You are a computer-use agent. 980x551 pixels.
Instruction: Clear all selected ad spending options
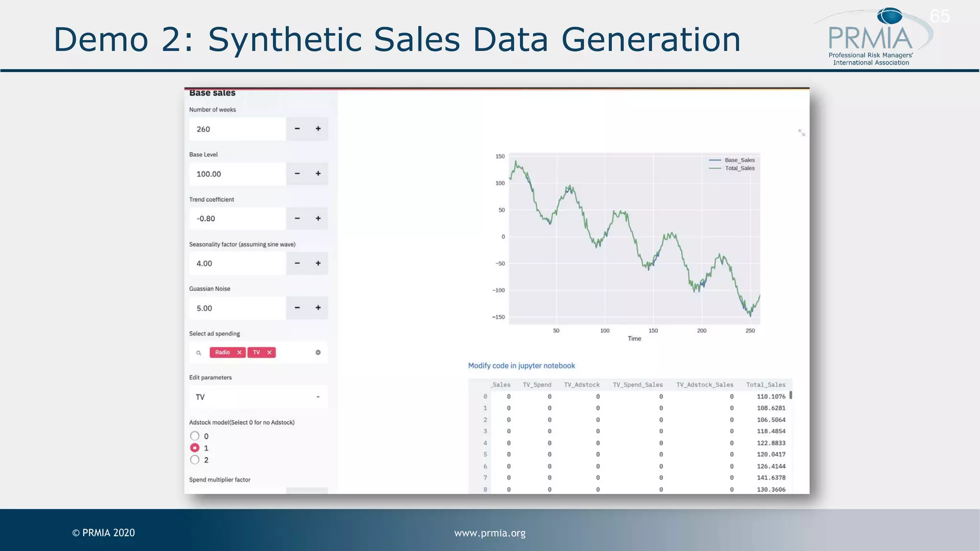point(318,353)
